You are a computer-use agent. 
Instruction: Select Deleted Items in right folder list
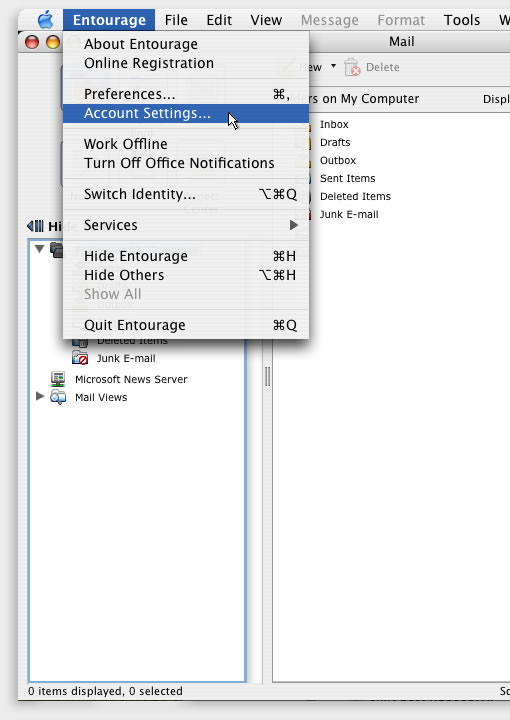tap(355, 196)
